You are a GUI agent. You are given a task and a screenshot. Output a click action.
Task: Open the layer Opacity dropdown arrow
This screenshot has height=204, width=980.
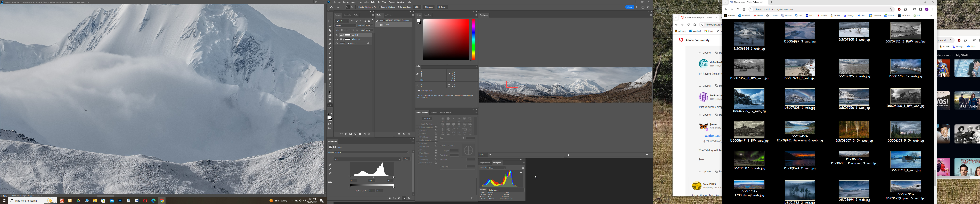[372, 26]
